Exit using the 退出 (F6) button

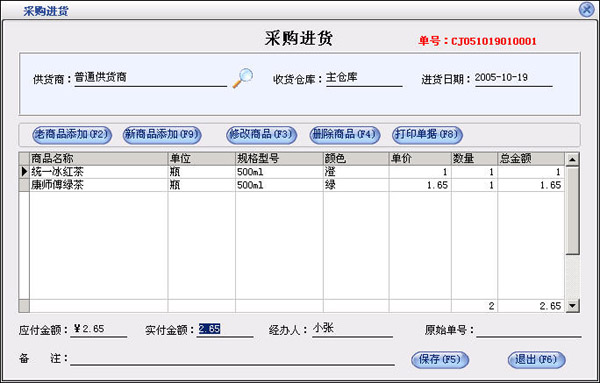click(536, 360)
